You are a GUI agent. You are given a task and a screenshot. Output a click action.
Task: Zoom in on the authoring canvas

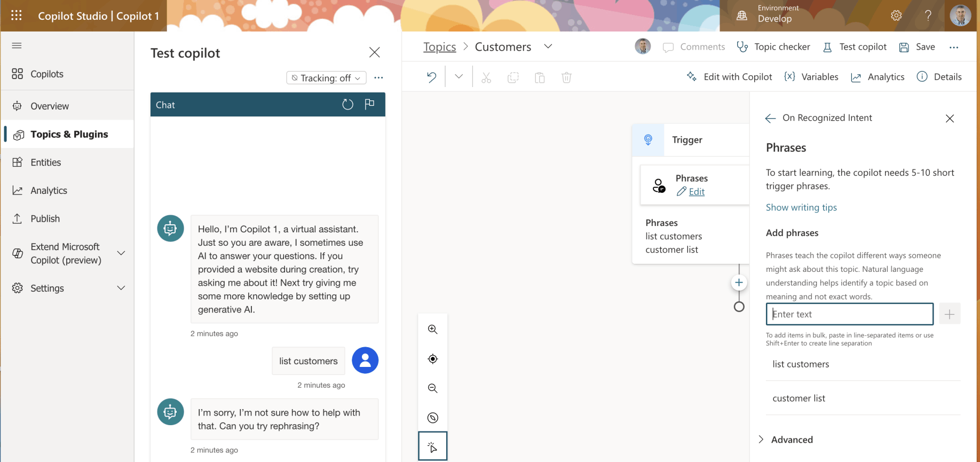[x=433, y=330]
